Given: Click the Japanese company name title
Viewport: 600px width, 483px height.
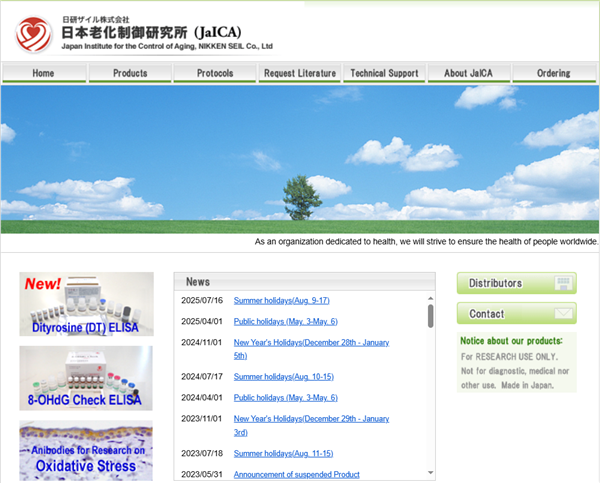Looking at the screenshot, I should pos(152,33).
